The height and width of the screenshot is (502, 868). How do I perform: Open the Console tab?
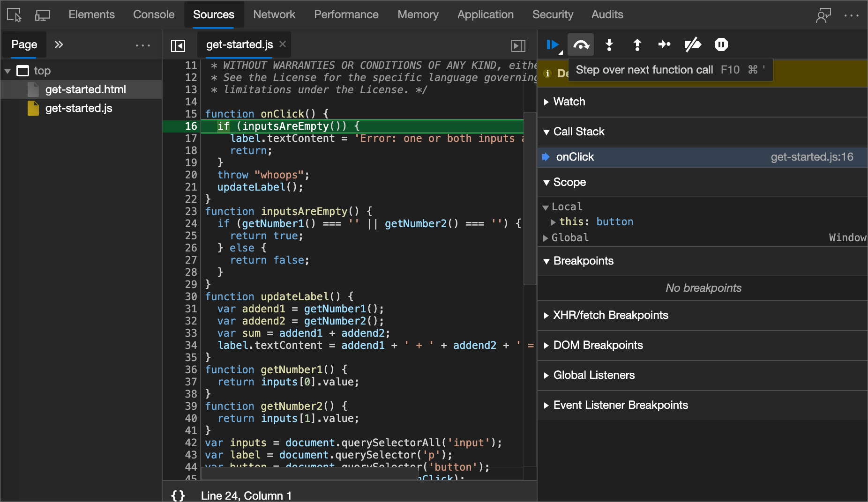(154, 15)
